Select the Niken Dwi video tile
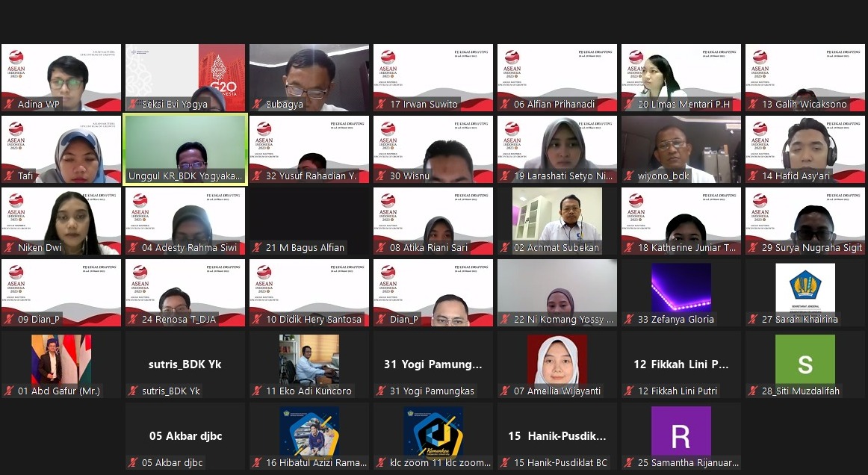 coord(61,221)
